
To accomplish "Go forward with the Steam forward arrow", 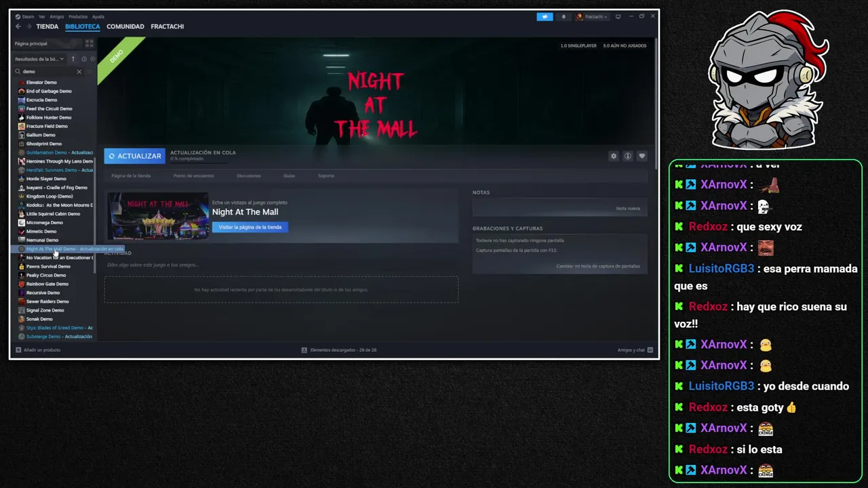I will pyautogui.click(x=28, y=26).
